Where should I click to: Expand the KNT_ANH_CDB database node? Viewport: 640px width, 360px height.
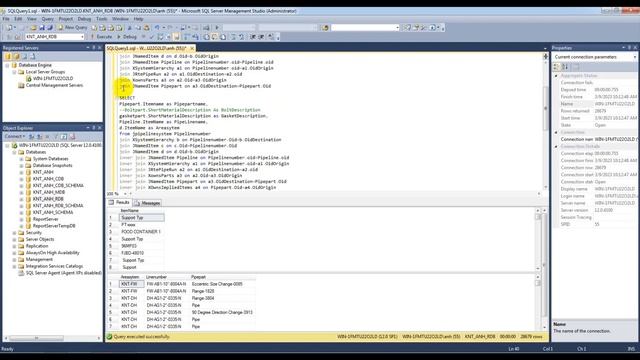click(22, 179)
